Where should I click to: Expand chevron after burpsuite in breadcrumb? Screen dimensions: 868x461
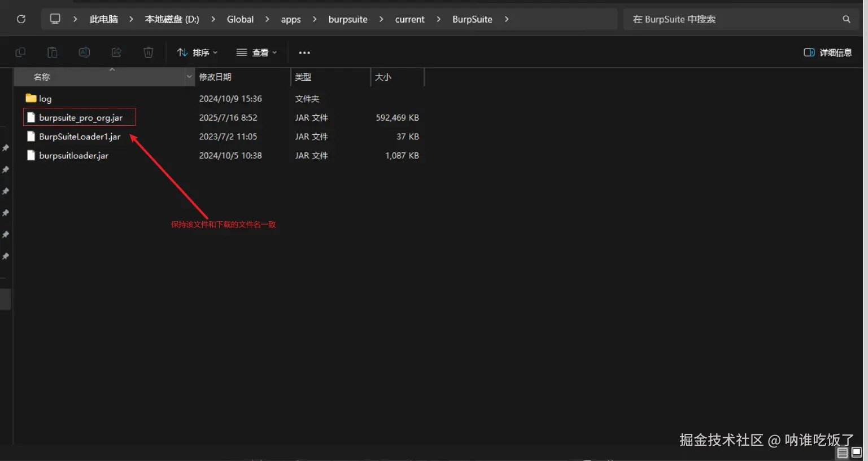click(x=381, y=19)
